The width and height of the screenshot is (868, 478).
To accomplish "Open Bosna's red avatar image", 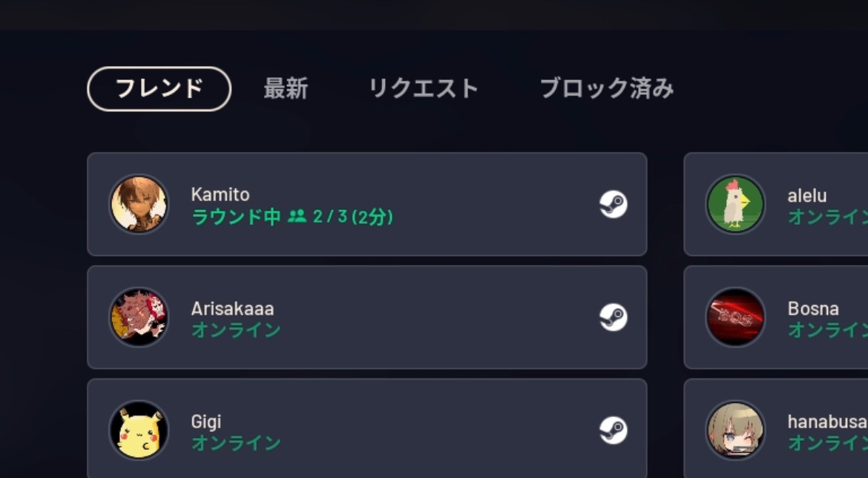I will tap(735, 318).
